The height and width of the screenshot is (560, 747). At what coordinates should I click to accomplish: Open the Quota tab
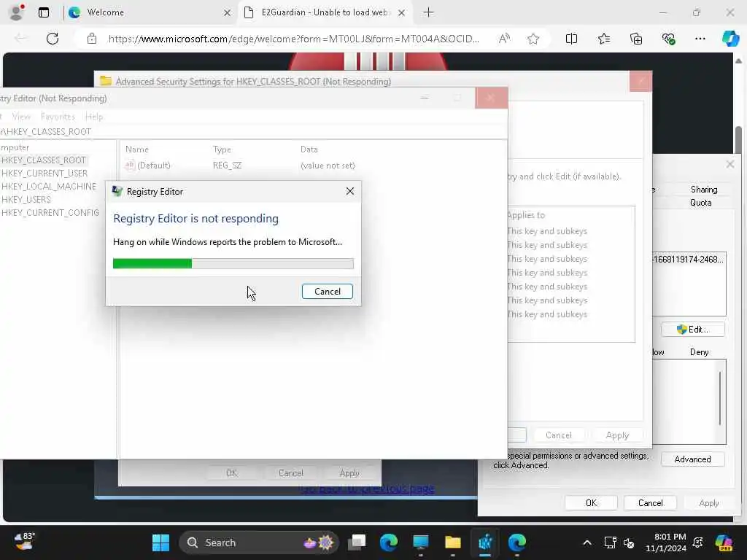(701, 203)
